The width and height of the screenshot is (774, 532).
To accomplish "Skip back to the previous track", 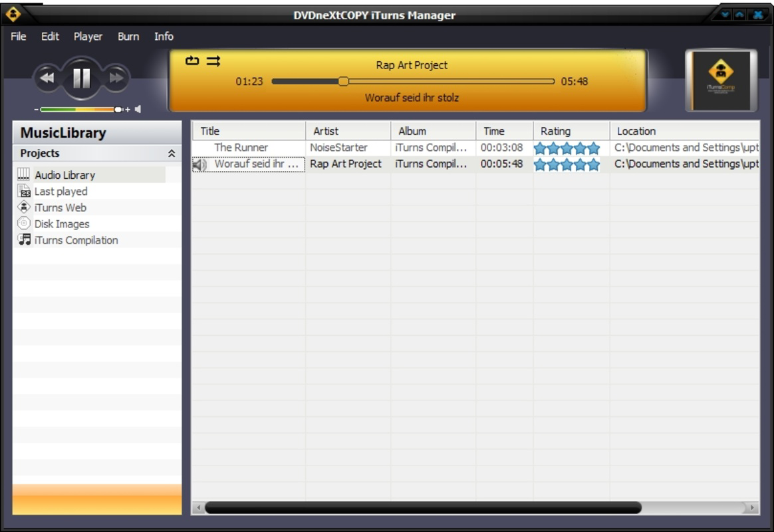I will (47, 78).
